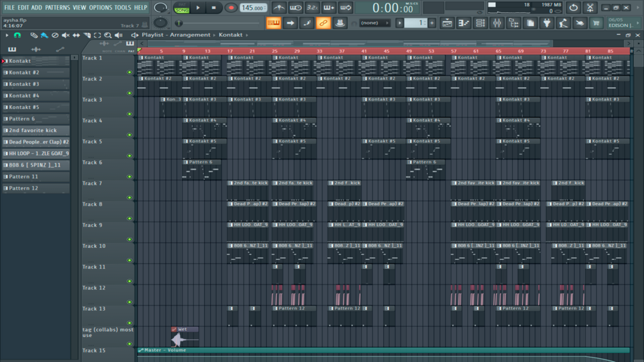Mute Track 7 with its green dot
Viewport: 644px width, 362px height.
(129, 198)
